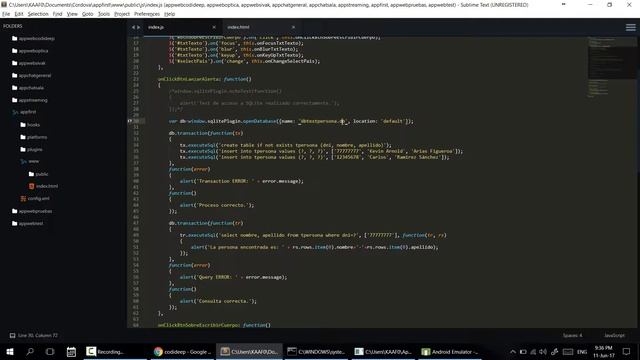Image resolution: width=640 pixels, height=360 pixels.
Task: Switch to the index.js tab
Action: tap(182, 27)
